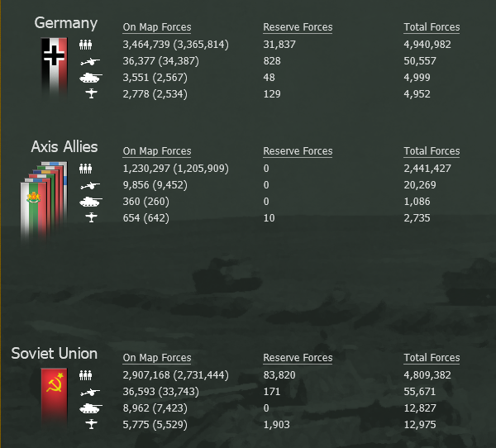This screenshot has height=448, width=496.
Task: Click Soviet Union's aircraft icon
Action: coord(91,424)
